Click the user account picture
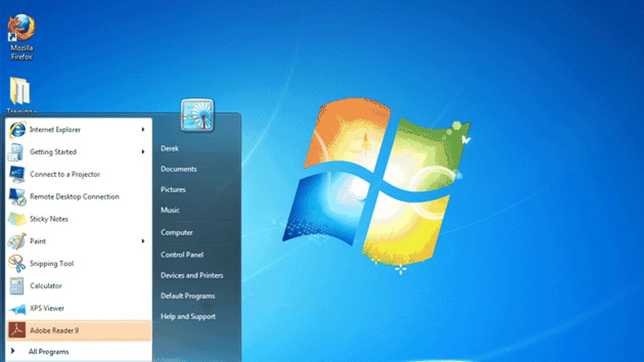This screenshot has width=644, height=362. point(197,115)
